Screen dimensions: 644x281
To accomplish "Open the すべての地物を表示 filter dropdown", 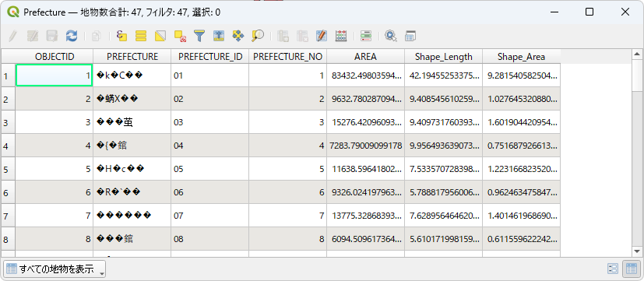I will [x=55, y=269].
